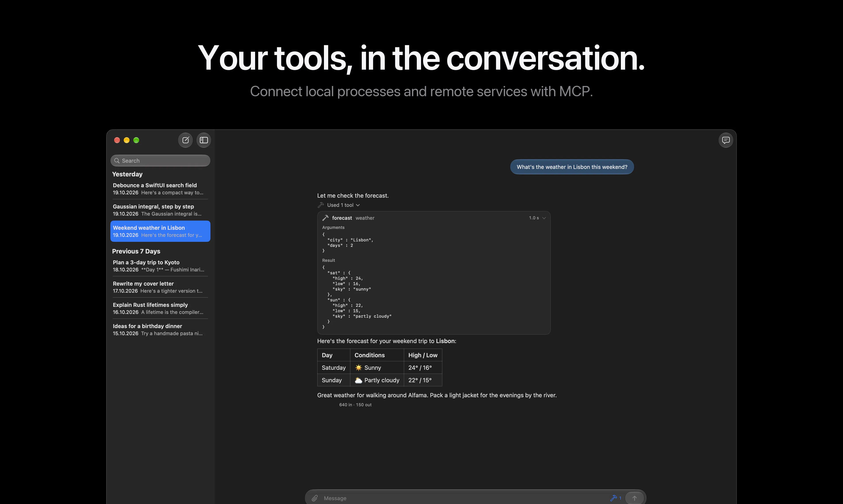
Task: Click the hammer icon beside Used 1 tool
Action: 321,205
